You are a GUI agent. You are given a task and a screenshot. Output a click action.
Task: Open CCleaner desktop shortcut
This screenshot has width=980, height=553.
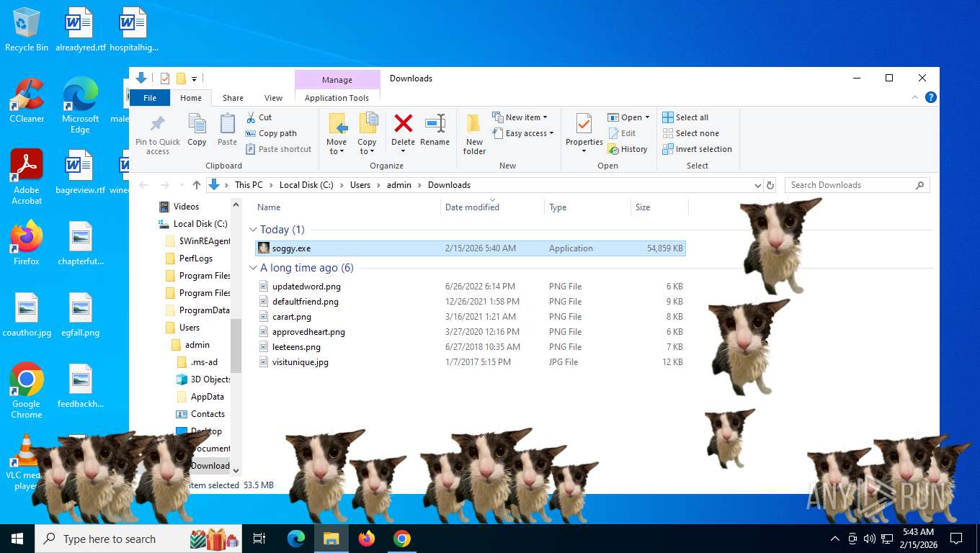[x=27, y=100]
